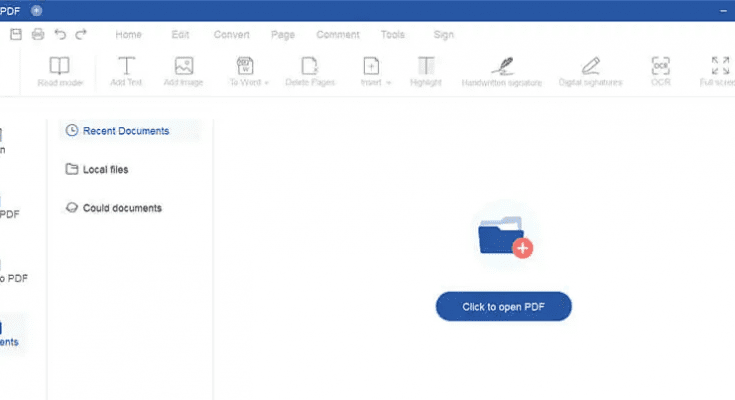Minimize the PDF application window
735x400 pixels.
click(x=723, y=11)
